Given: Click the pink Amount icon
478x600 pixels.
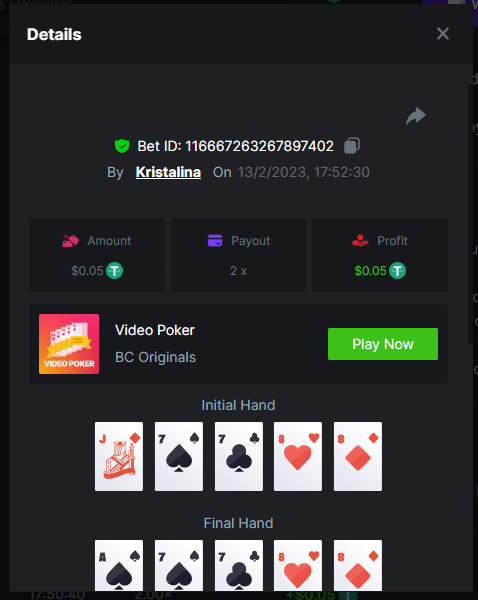Looking at the screenshot, I should (x=70, y=241).
